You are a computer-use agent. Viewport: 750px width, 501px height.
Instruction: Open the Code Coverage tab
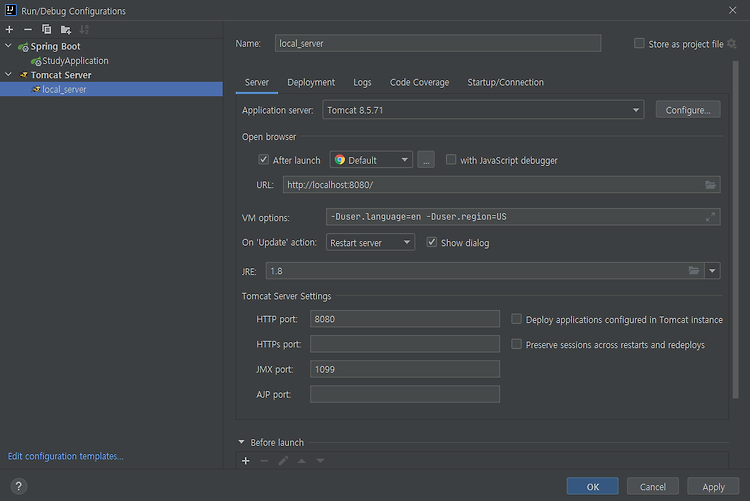[419, 82]
